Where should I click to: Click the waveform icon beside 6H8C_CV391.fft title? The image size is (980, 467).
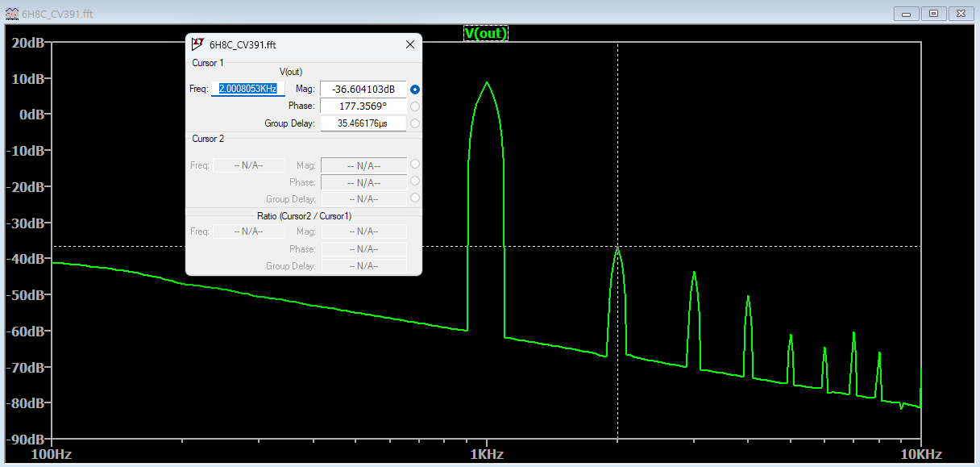click(x=11, y=13)
